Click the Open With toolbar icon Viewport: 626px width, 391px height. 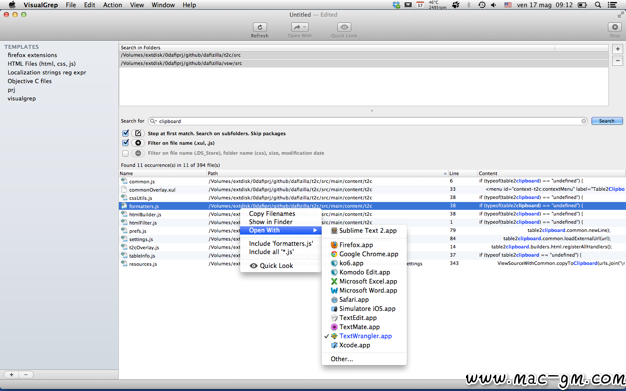[x=299, y=27]
